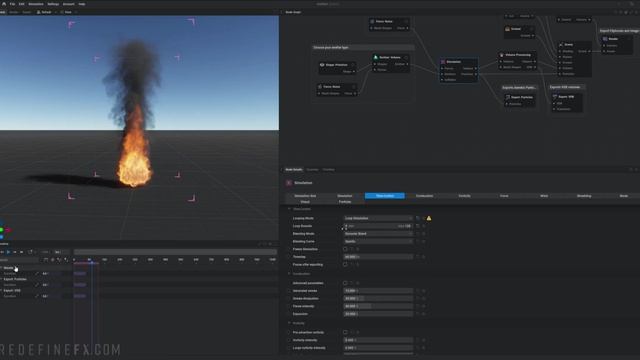Click the yellow warning icon beside Looping Mode
Image resolution: width=640 pixels, height=360 pixels.
click(429, 218)
